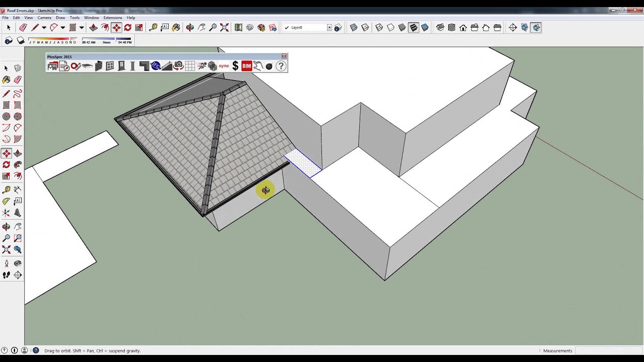This screenshot has height=362, width=644.
Task: Click PlusSpec grid tool icon
Action: pyautogui.click(x=190, y=66)
